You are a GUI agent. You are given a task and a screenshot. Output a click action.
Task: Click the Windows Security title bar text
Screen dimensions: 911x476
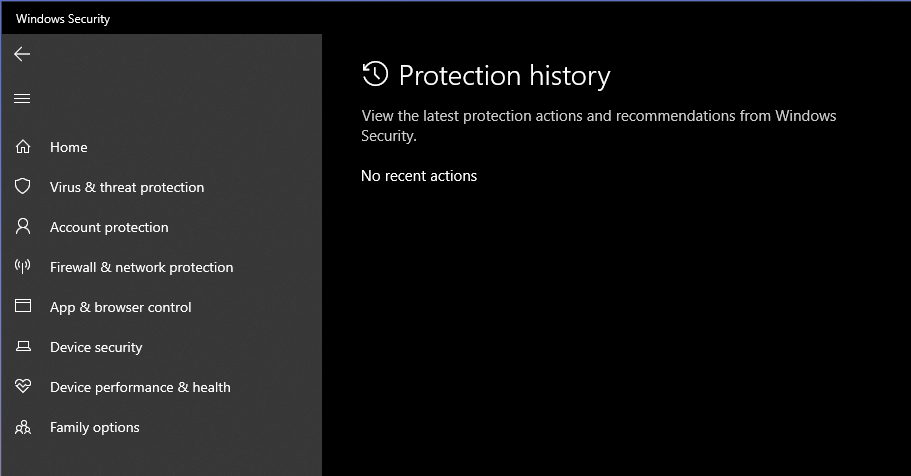pos(63,19)
